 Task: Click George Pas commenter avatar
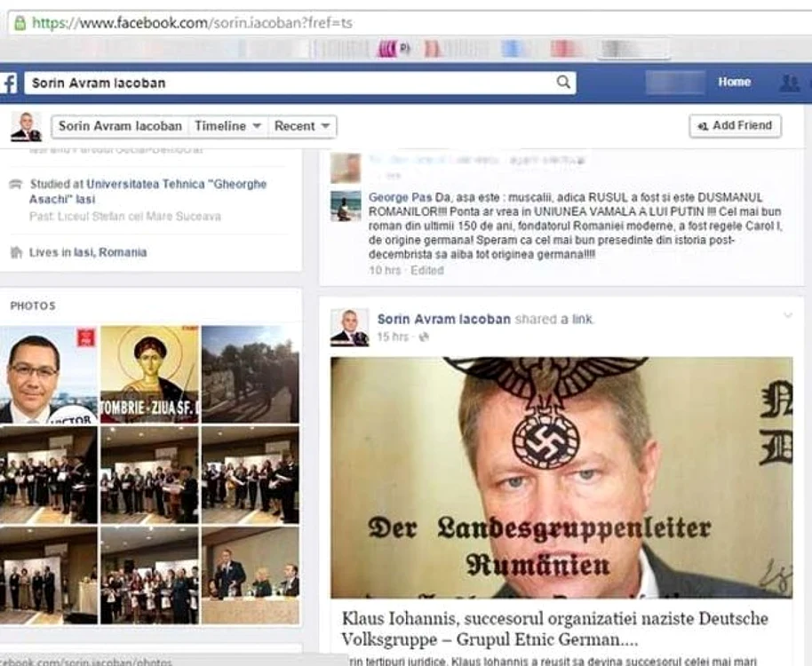[x=346, y=206]
